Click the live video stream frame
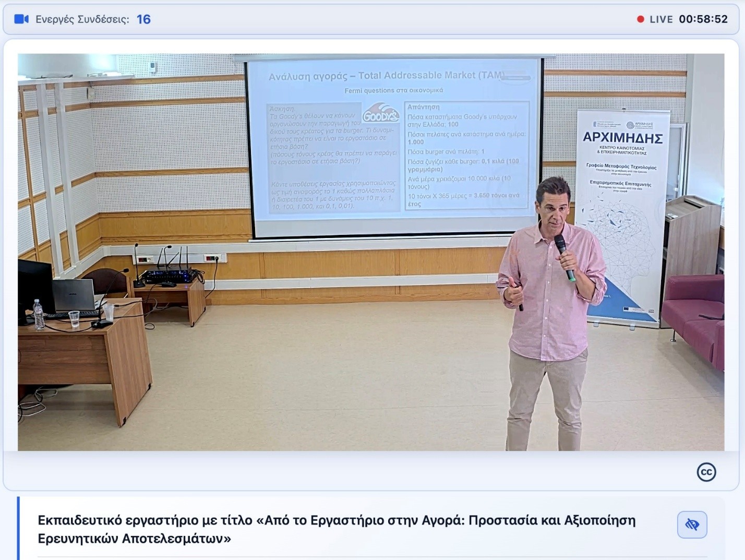Image resolution: width=745 pixels, height=560 pixels. (371, 252)
